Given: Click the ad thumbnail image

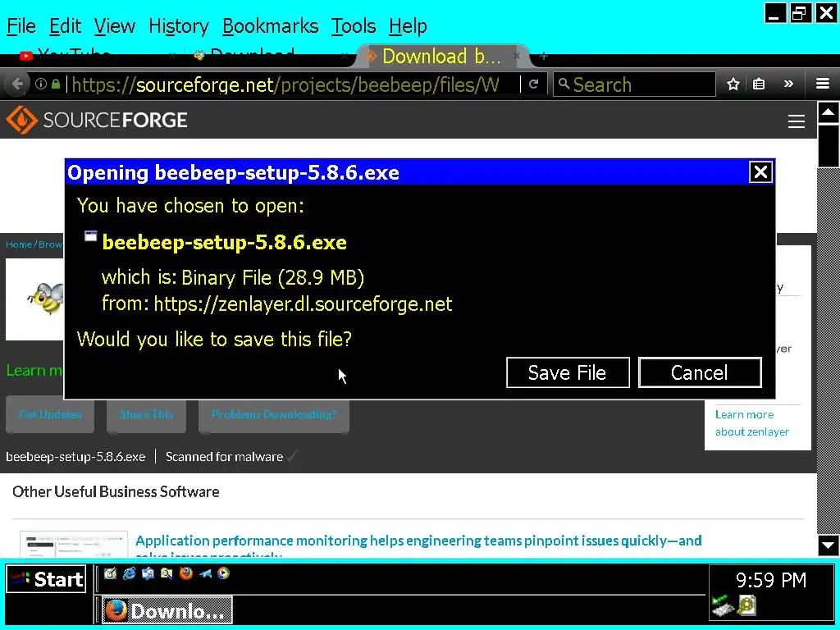Looking at the screenshot, I should click(74, 544).
